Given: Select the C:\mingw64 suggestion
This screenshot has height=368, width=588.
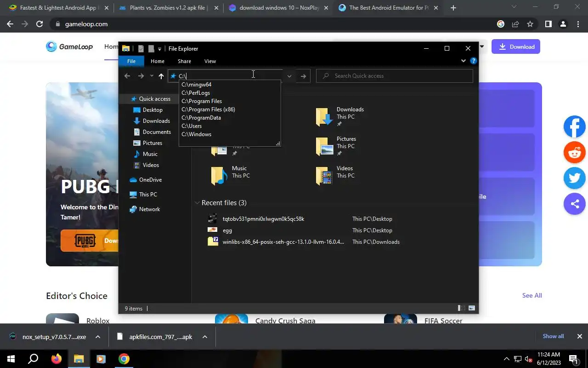Looking at the screenshot, I should tap(197, 85).
